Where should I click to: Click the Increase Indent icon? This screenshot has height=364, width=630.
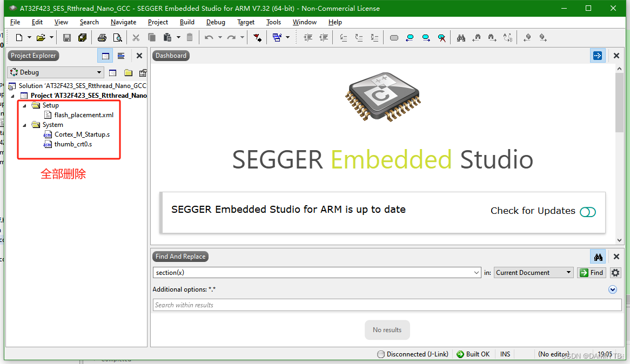click(x=308, y=38)
